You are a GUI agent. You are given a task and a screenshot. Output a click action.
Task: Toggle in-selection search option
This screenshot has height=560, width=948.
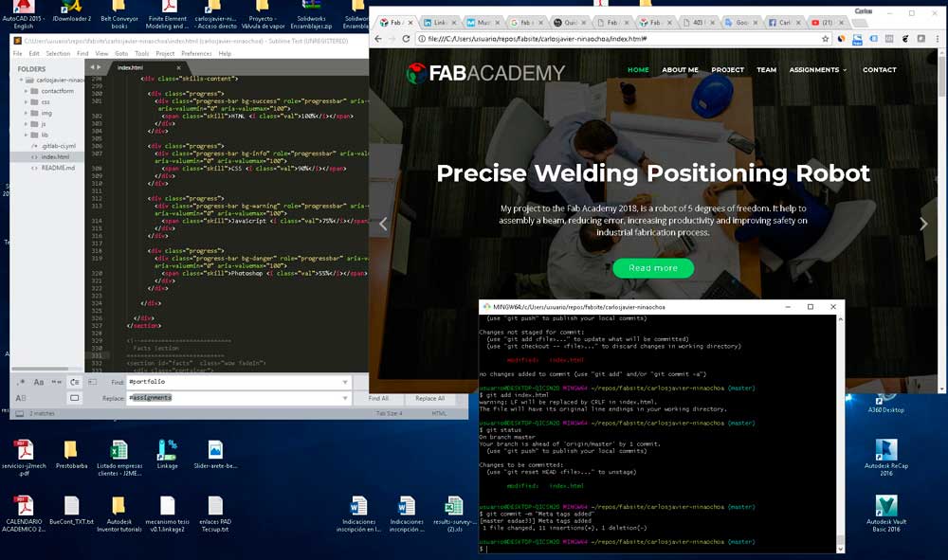(x=93, y=382)
